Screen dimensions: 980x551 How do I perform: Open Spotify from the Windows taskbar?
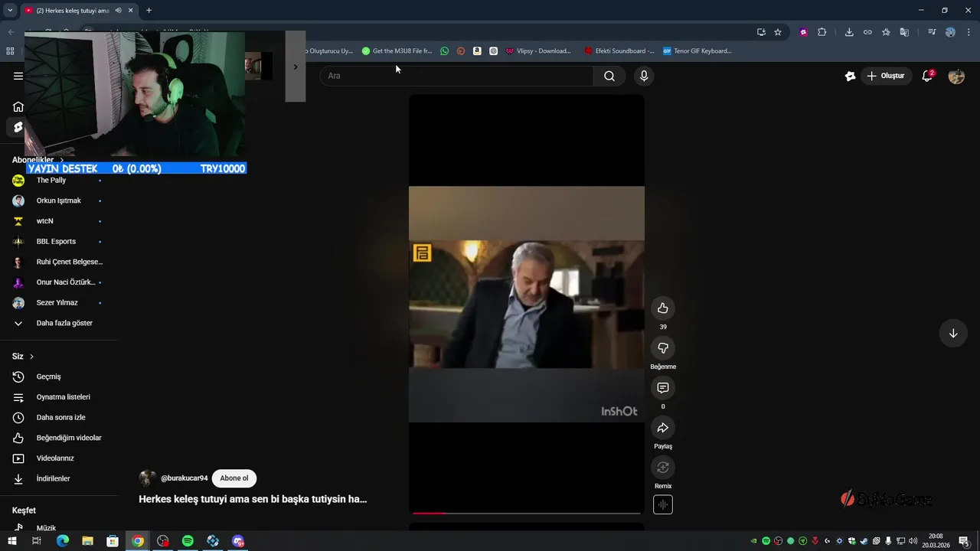pyautogui.click(x=188, y=541)
